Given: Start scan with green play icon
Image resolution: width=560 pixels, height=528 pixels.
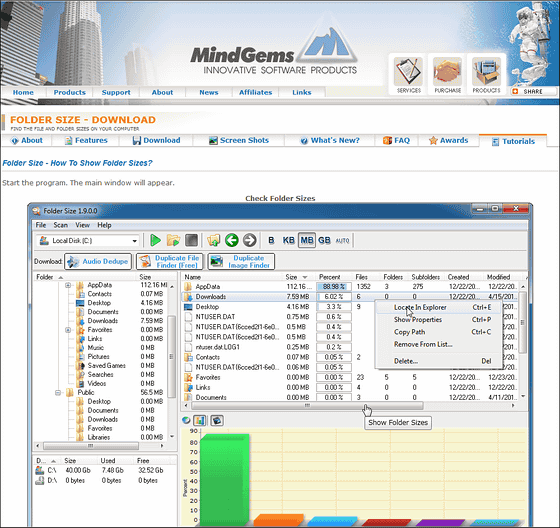Looking at the screenshot, I should pyautogui.click(x=155, y=240).
